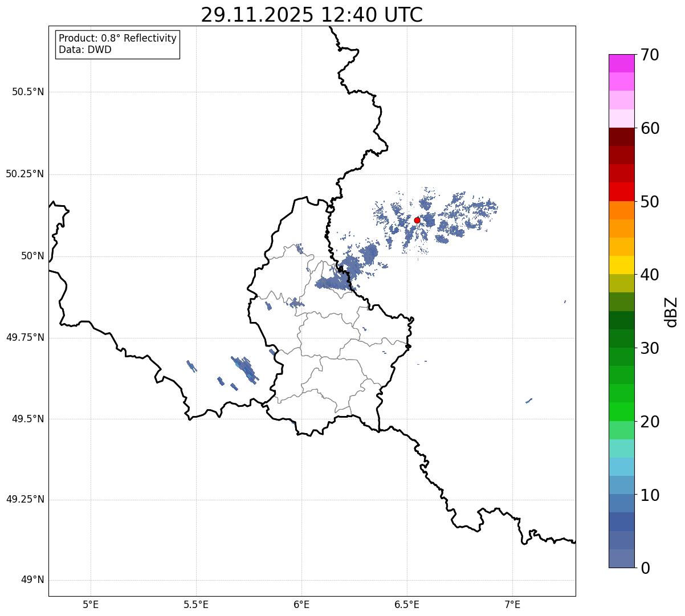Viewport: 685px width, 616px height.
Task: Click the 7°E longitude label
Action: tap(513, 605)
